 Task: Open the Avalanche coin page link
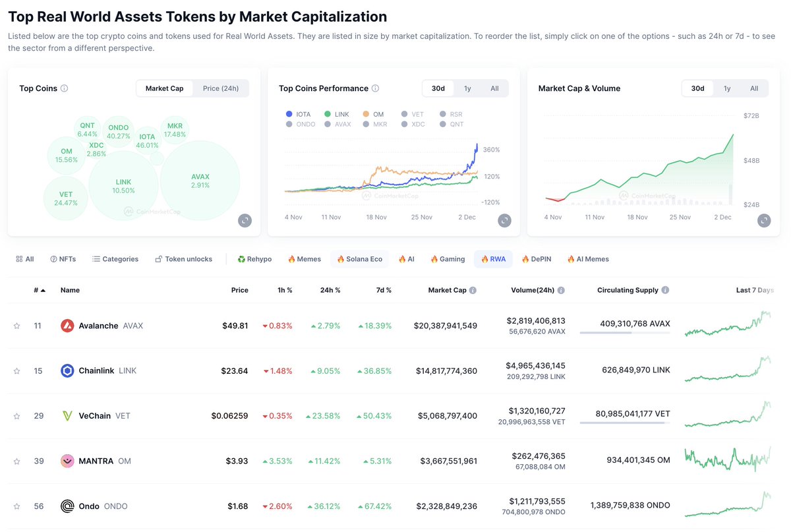pyautogui.click(x=102, y=326)
